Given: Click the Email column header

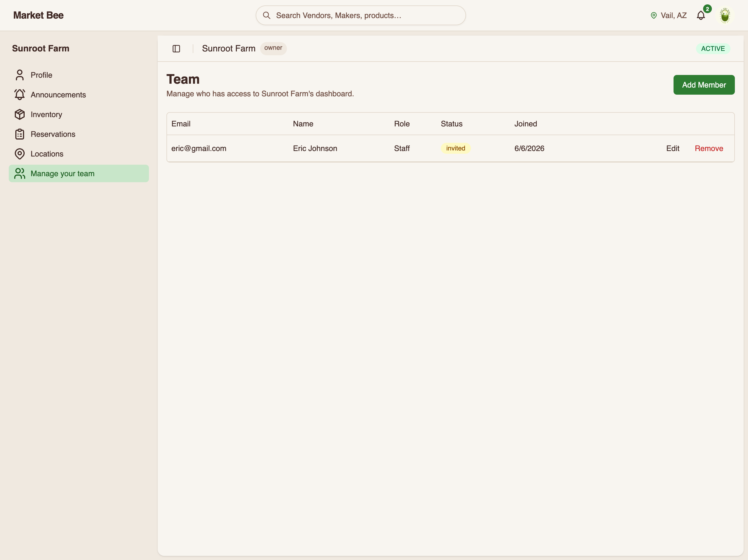Looking at the screenshot, I should tap(181, 124).
